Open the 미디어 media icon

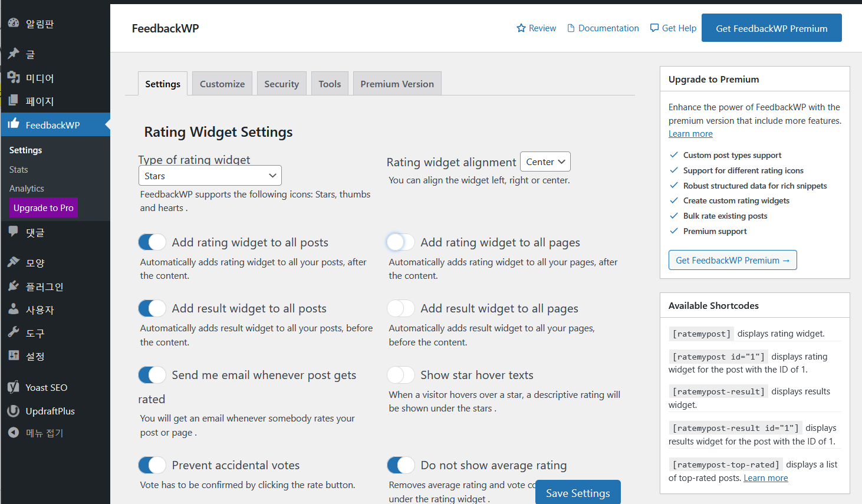pyautogui.click(x=14, y=77)
